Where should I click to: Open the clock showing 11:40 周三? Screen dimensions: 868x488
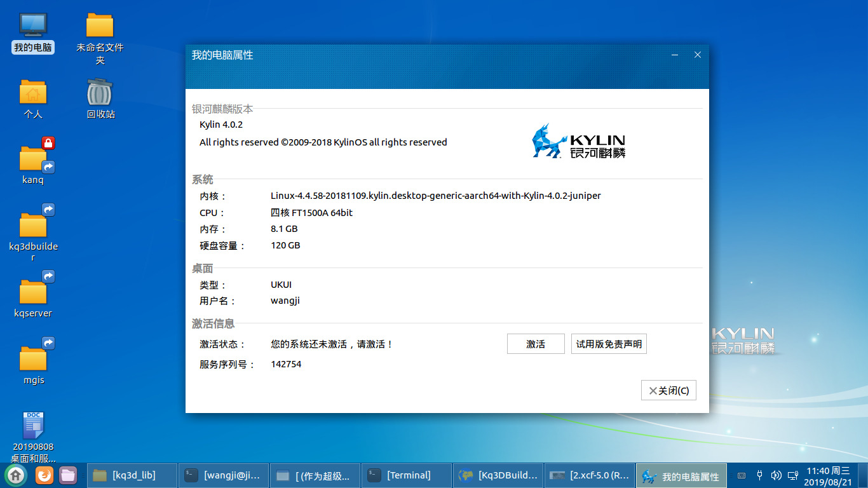[828, 476]
